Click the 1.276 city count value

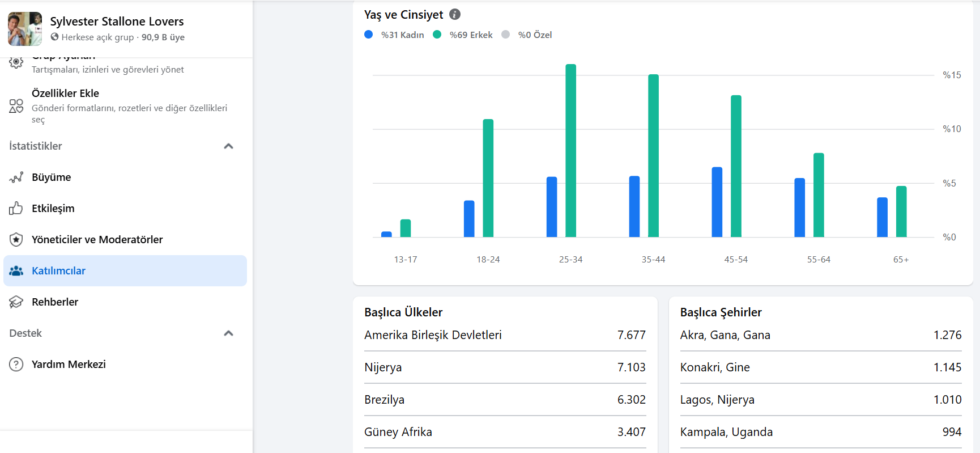948,335
